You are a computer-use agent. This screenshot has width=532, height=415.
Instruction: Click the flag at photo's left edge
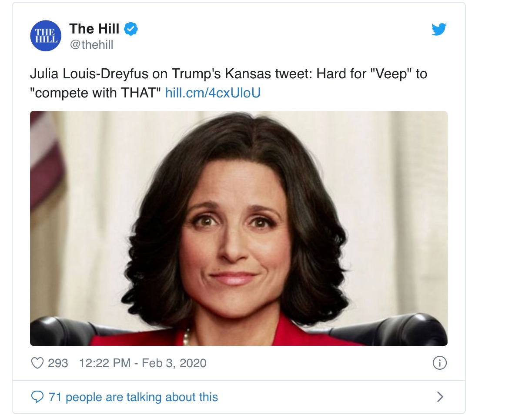[46, 174]
